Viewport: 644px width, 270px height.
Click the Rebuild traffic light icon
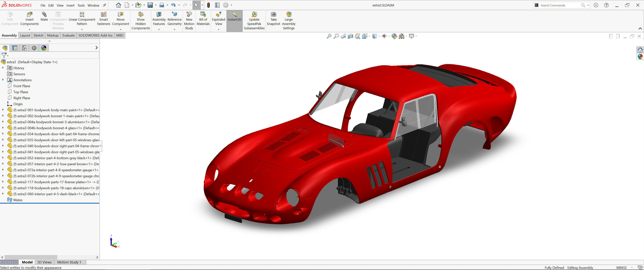(209, 5)
